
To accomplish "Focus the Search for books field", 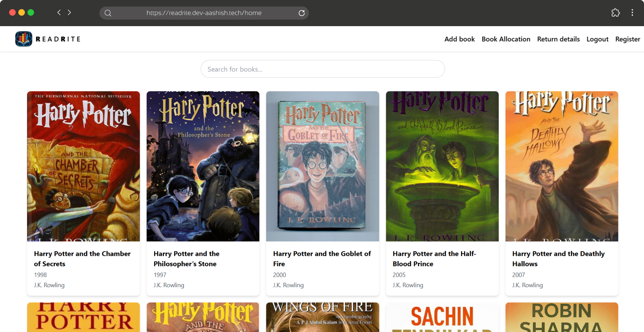I will (x=323, y=69).
